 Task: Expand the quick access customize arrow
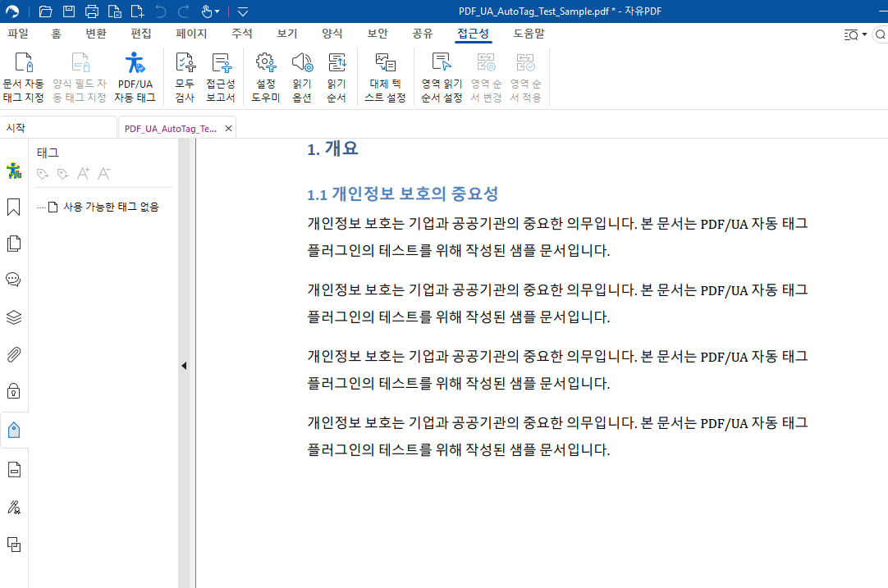tap(243, 11)
